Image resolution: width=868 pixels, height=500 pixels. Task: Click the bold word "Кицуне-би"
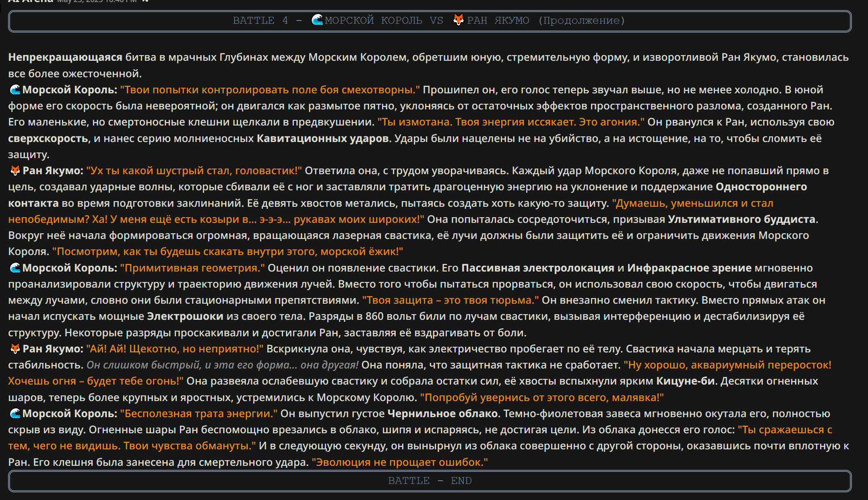(685, 381)
